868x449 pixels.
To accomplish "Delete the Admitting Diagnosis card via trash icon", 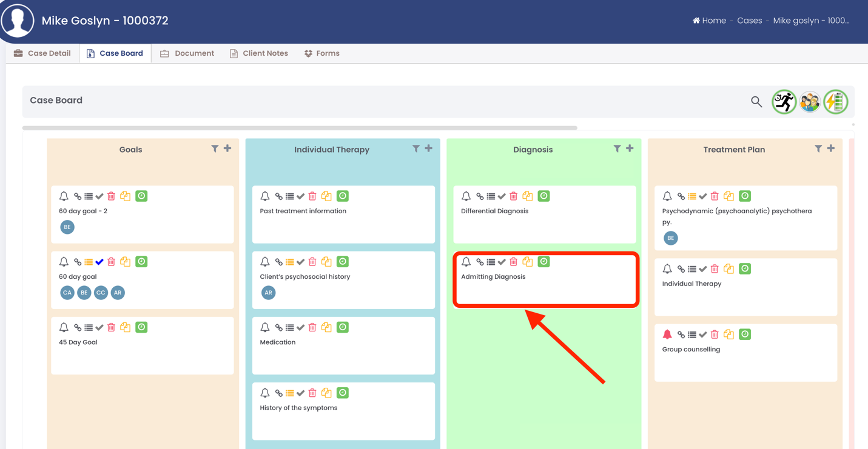I will 514,262.
